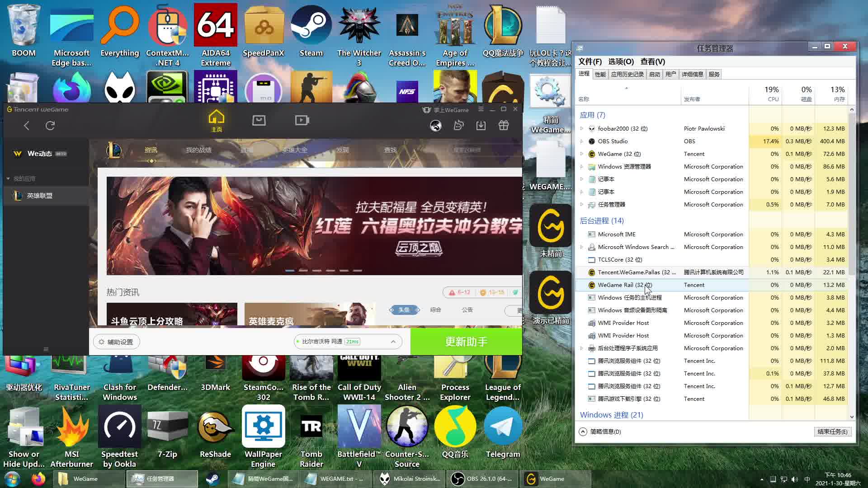Select 头条 news filter
Viewport: 868px width, 488px height.
[x=404, y=310]
